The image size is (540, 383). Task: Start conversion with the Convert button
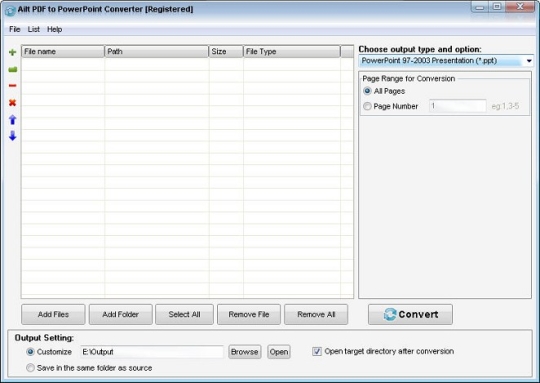tap(410, 314)
